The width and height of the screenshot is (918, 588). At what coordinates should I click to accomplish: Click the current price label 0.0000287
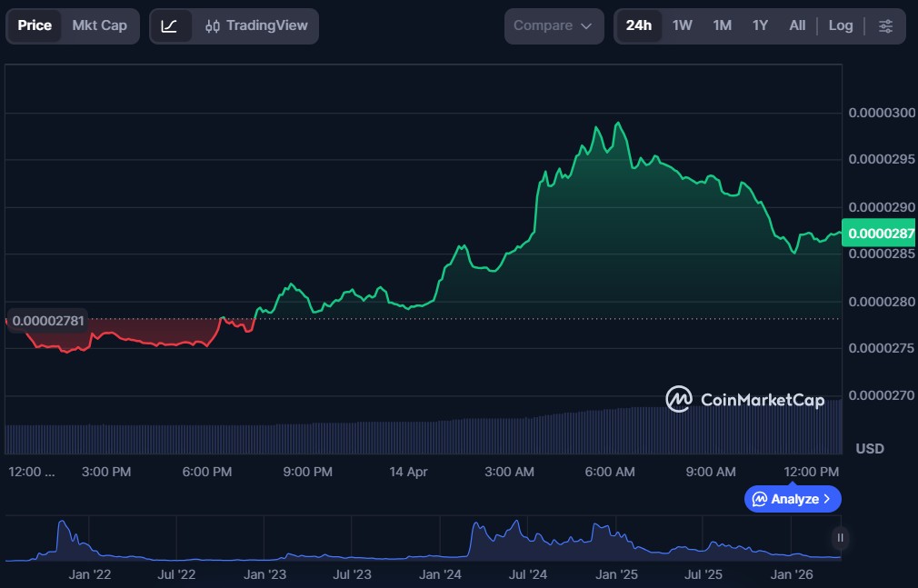[x=878, y=234]
